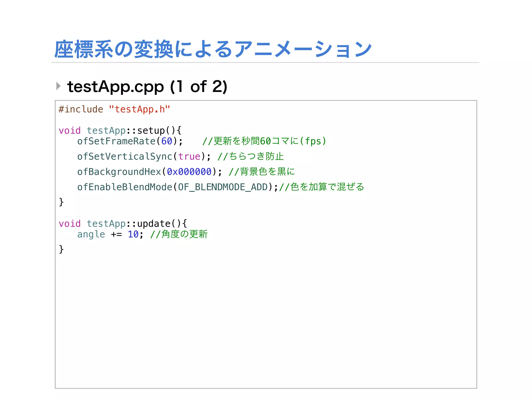Click the triangle bullet before testApp.cpp

(x=58, y=86)
